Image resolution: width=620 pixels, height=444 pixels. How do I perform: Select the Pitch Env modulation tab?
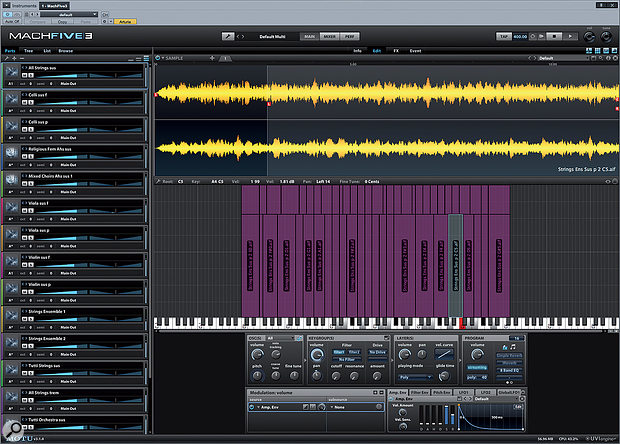[441, 392]
